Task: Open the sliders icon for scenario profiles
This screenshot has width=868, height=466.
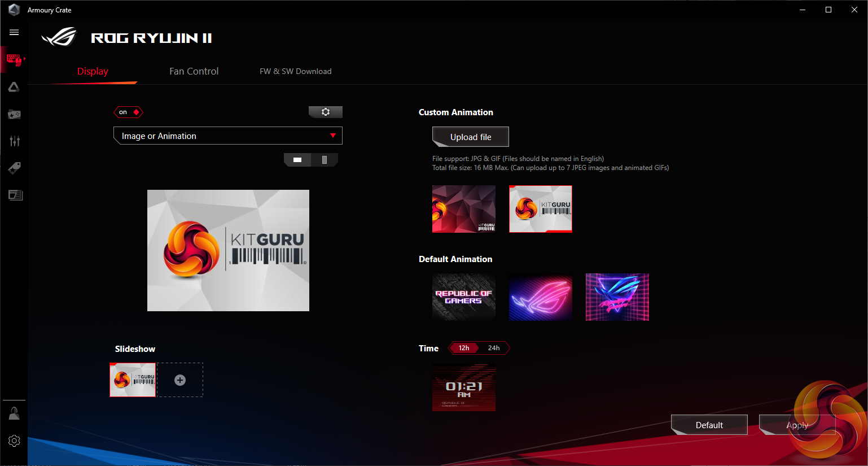Action: coord(14,141)
